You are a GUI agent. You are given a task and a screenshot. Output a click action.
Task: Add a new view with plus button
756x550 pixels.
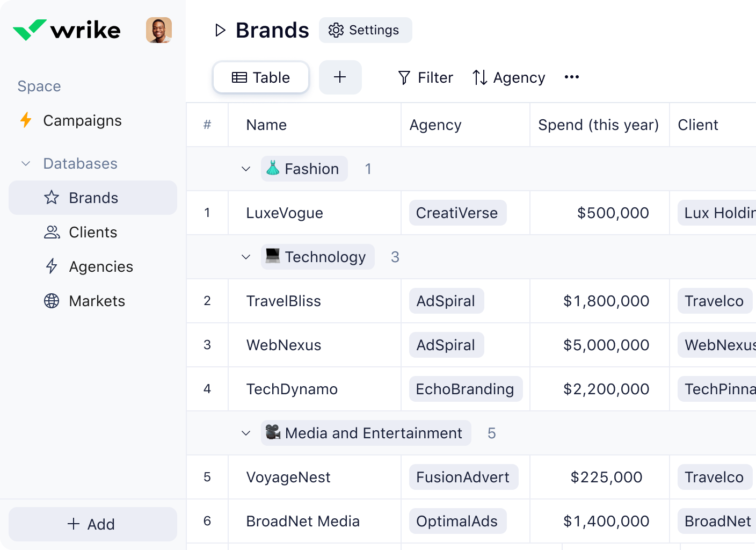pyautogui.click(x=340, y=77)
